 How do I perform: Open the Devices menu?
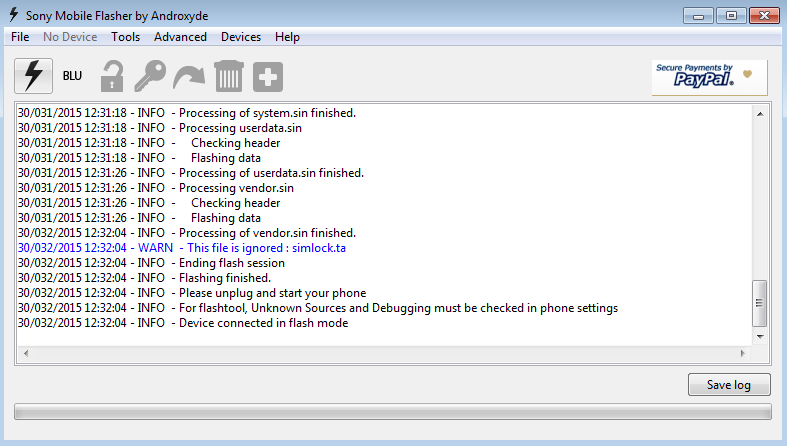pos(241,37)
